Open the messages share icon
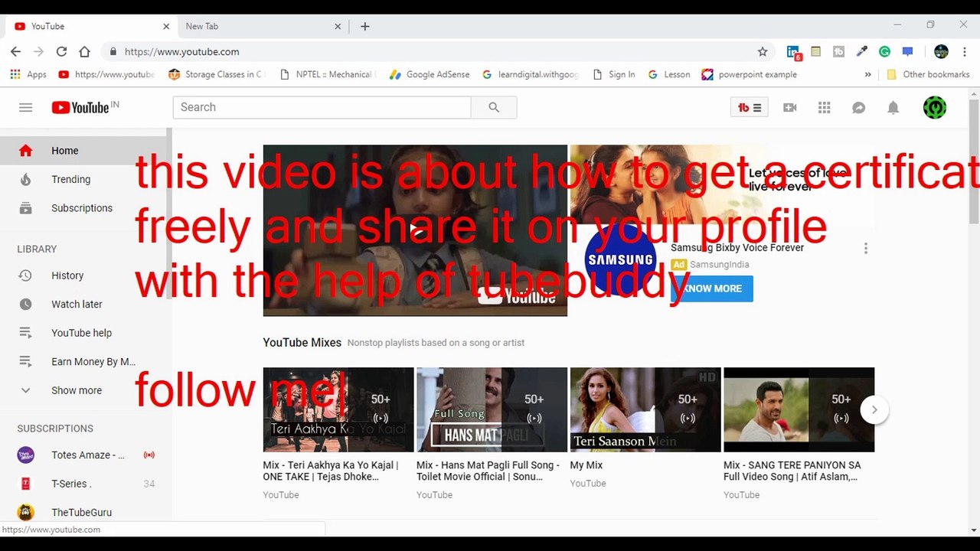 coord(858,108)
